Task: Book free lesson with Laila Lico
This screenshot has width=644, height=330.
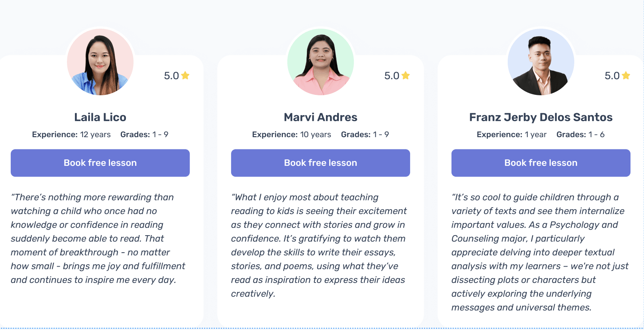Action: (100, 163)
